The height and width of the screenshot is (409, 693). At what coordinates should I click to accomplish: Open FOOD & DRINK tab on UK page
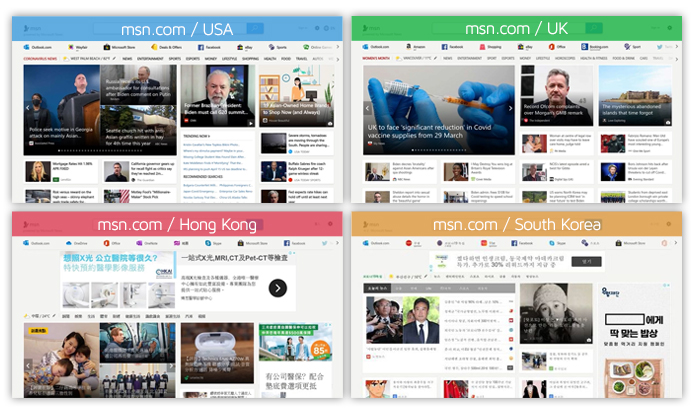[623, 58]
